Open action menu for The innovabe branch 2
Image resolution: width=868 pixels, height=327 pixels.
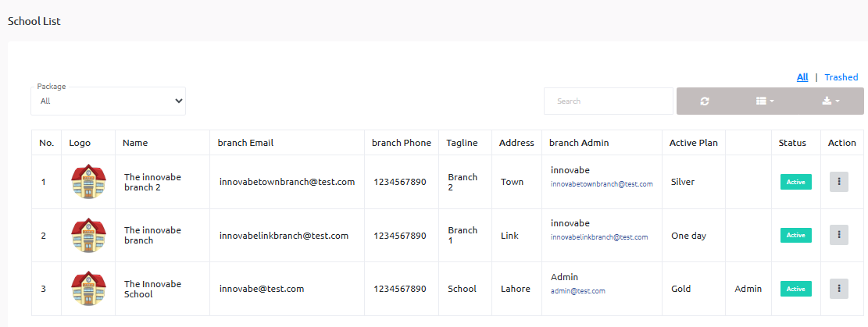pyautogui.click(x=838, y=181)
